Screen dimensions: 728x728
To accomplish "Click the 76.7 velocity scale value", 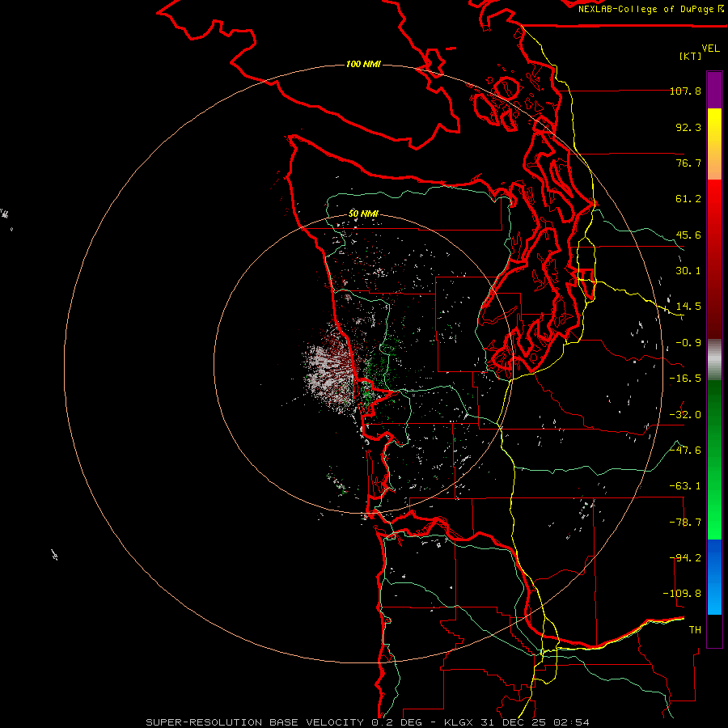I will pos(688,163).
